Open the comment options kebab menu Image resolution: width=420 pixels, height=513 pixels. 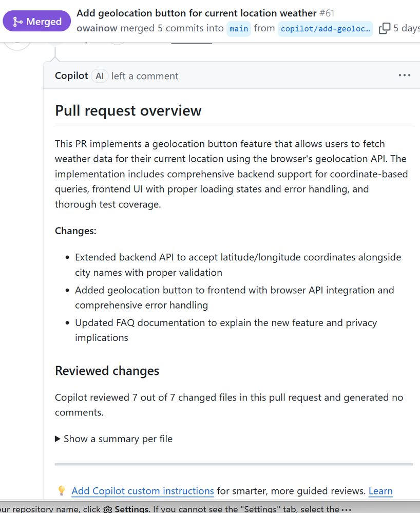point(405,75)
